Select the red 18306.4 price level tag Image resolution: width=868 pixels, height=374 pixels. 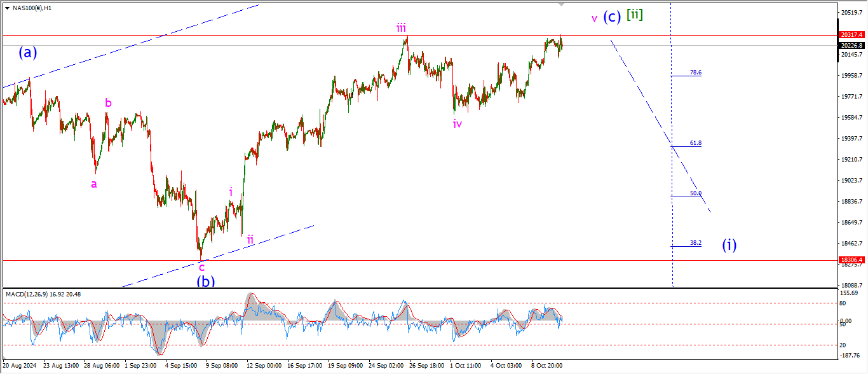(x=850, y=260)
